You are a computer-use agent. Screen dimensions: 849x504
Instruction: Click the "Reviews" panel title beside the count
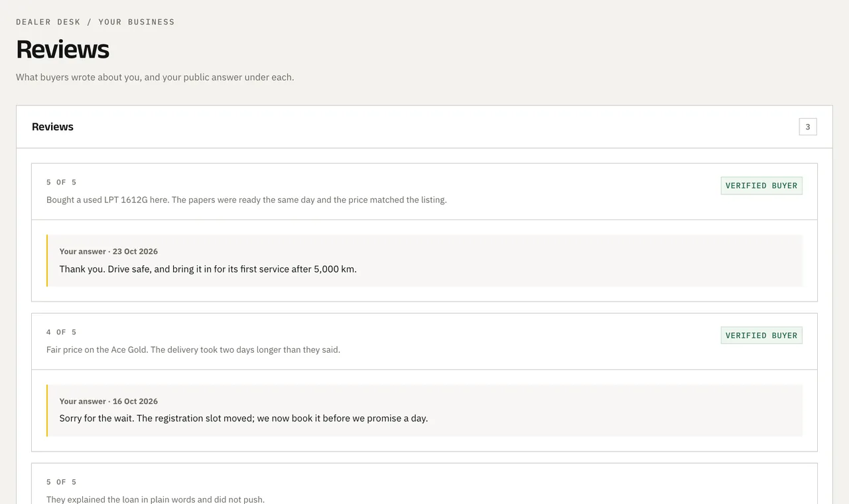pyautogui.click(x=52, y=127)
